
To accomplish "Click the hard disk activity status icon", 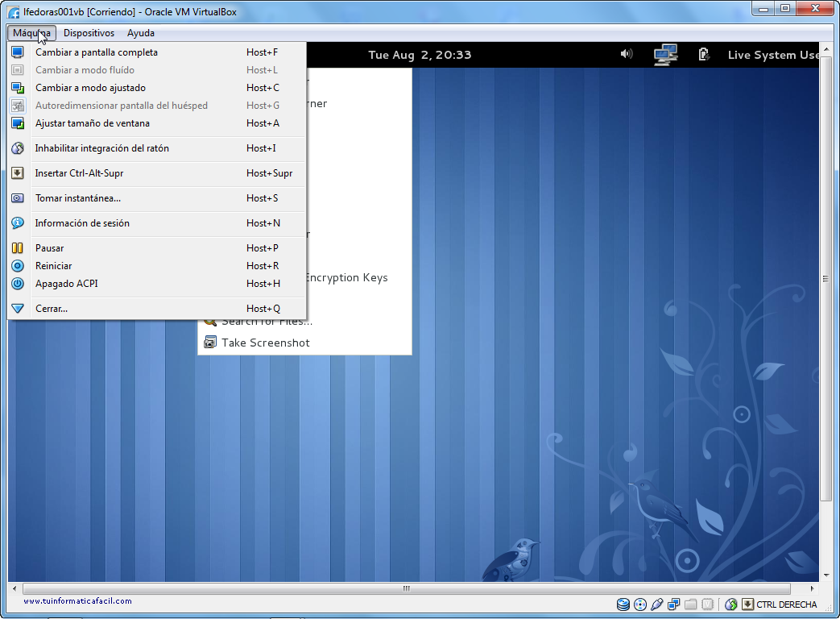I will (623, 604).
